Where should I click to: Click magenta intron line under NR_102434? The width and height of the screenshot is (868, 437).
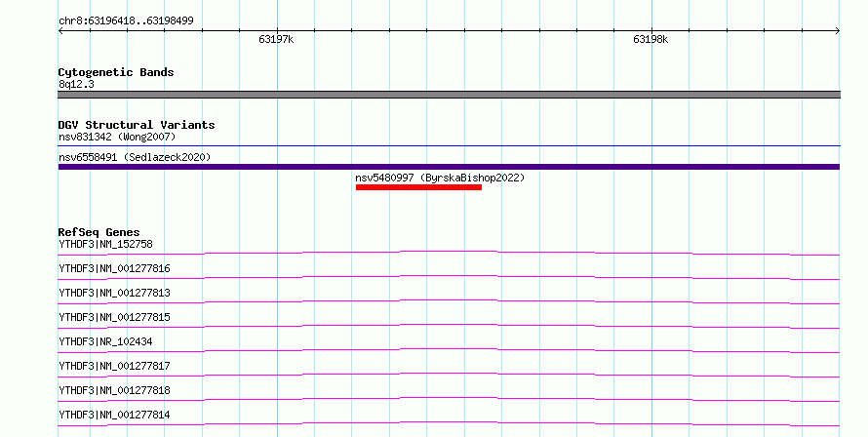pyautogui.click(x=449, y=350)
